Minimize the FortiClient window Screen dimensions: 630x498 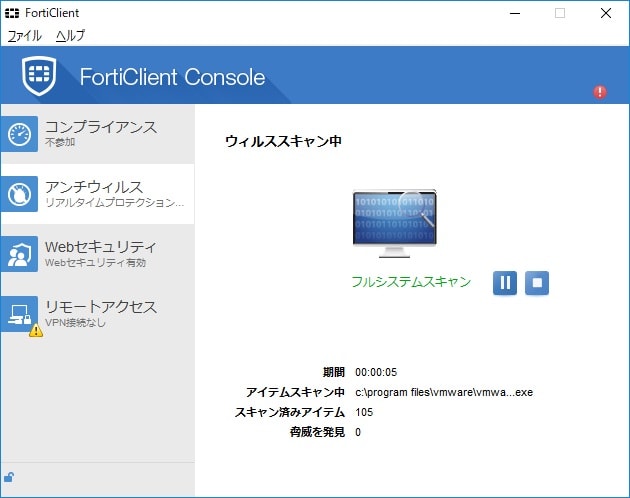[515, 13]
